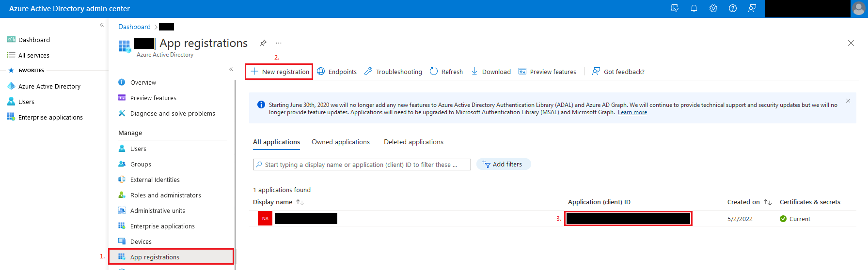Viewport: 868px width, 270px height.
Task: Click New registration button
Action: tap(280, 72)
